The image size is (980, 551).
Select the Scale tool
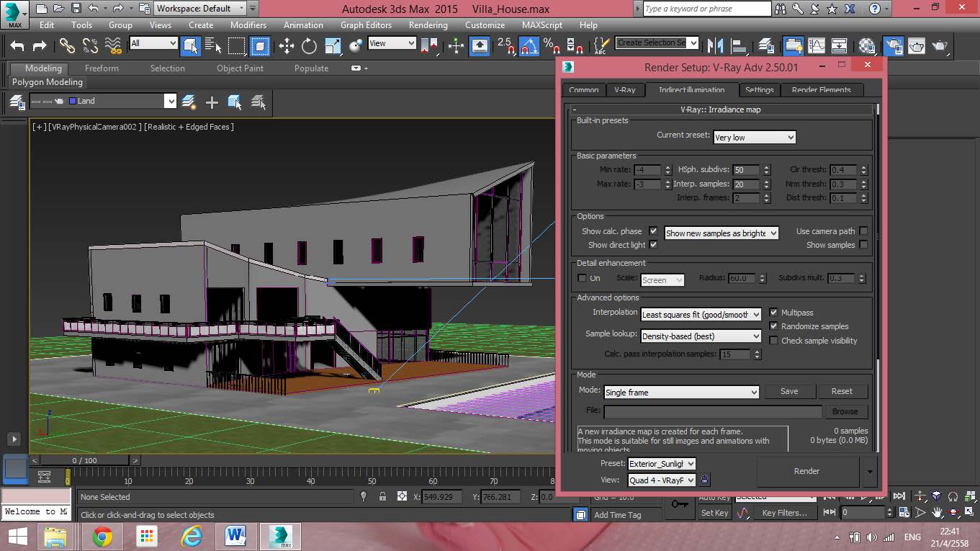point(333,46)
